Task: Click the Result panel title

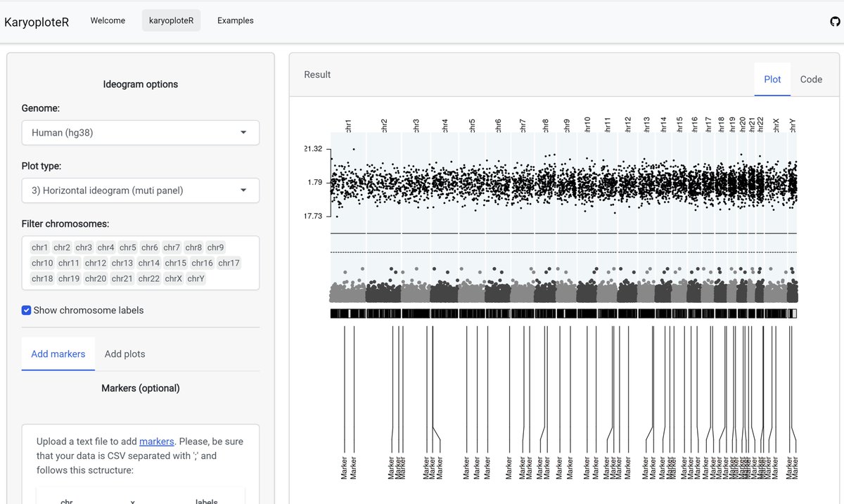Action: (317, 75)
